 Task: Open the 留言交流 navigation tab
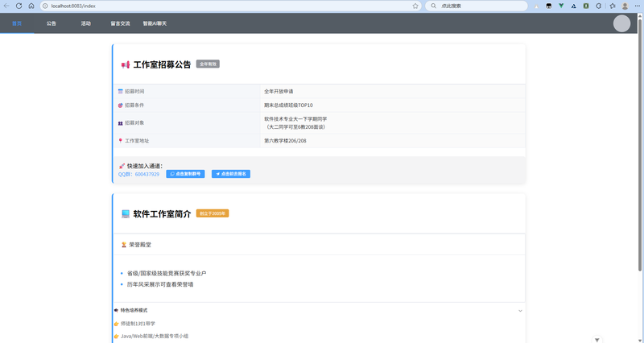pyautogui.click(x=120, y=23)
